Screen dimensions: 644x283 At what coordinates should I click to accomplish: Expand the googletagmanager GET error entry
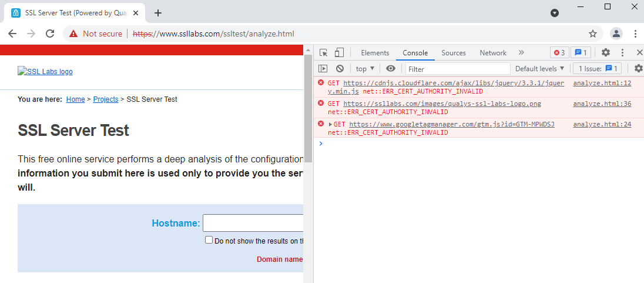point(331,124)
